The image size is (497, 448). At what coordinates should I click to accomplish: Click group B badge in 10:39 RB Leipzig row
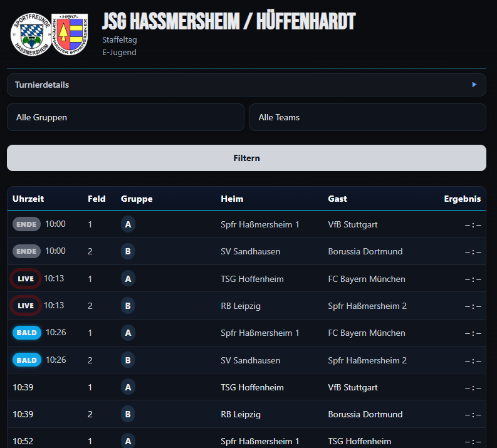(128, 414)
